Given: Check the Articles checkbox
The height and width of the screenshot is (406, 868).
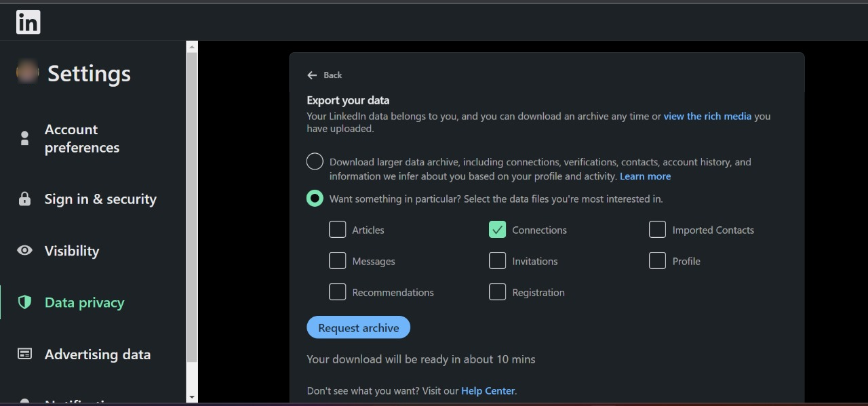Looking at the screenshot, I should pyautogui.click(x=337, y=230).
